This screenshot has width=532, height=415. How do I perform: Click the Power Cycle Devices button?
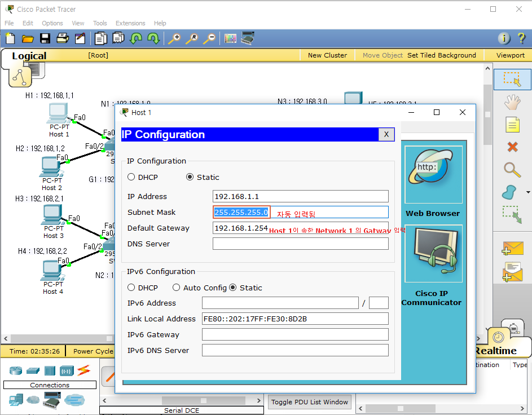click(93, 351)
